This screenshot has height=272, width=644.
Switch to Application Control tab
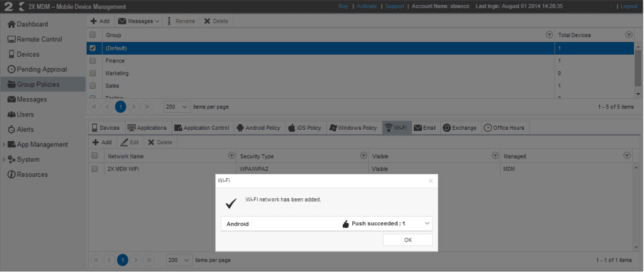[x=202, y=128]
